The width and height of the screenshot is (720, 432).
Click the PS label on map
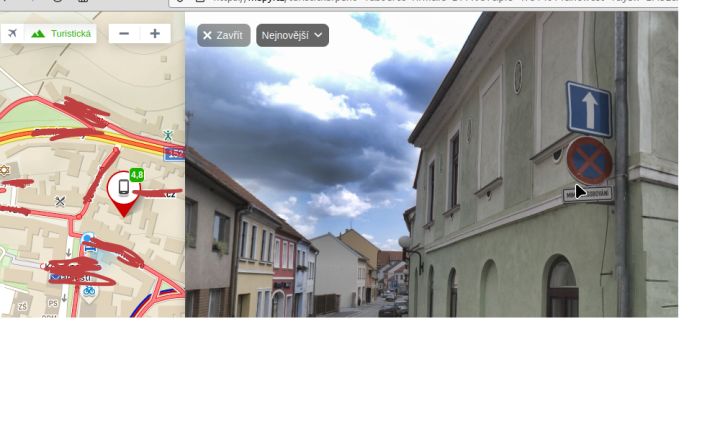tap(53, 303)
